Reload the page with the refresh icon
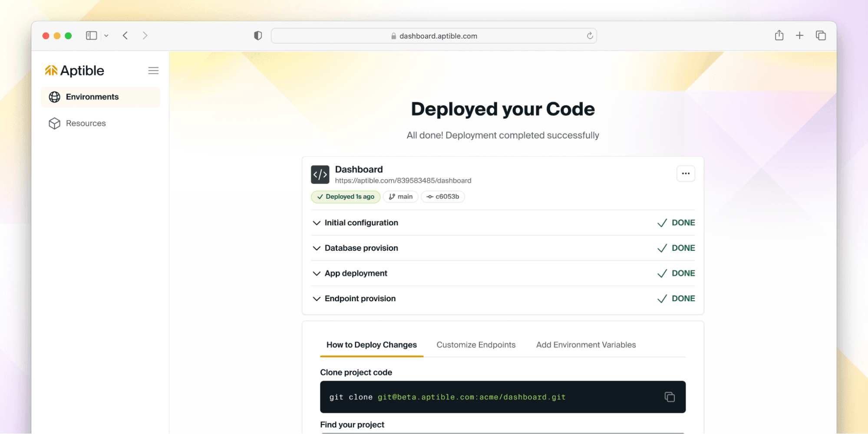 [x=590, y=36]
